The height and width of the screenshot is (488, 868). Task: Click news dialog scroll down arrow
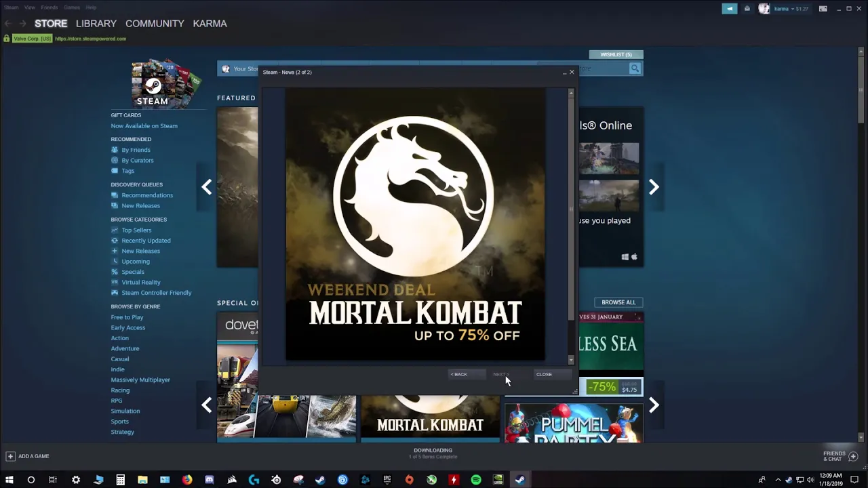pyautogui.click(x=571, y=361)
